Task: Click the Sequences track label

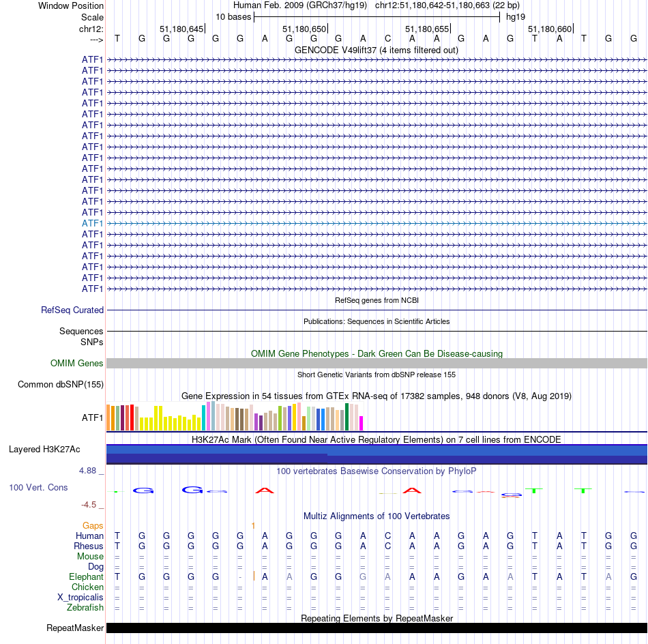Action: pyautogui.click(x=81, y=331)
